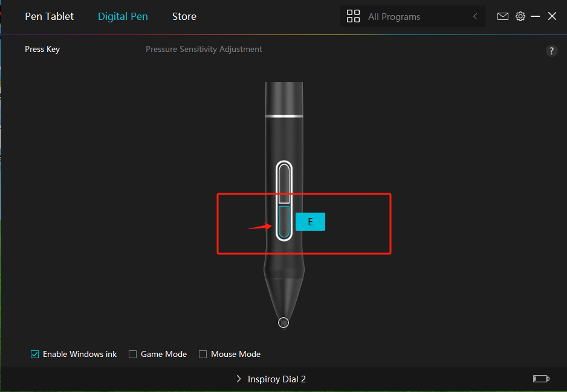Open the mail feedback icon
Screen dimensions: 567x392
tap(503, 16)
